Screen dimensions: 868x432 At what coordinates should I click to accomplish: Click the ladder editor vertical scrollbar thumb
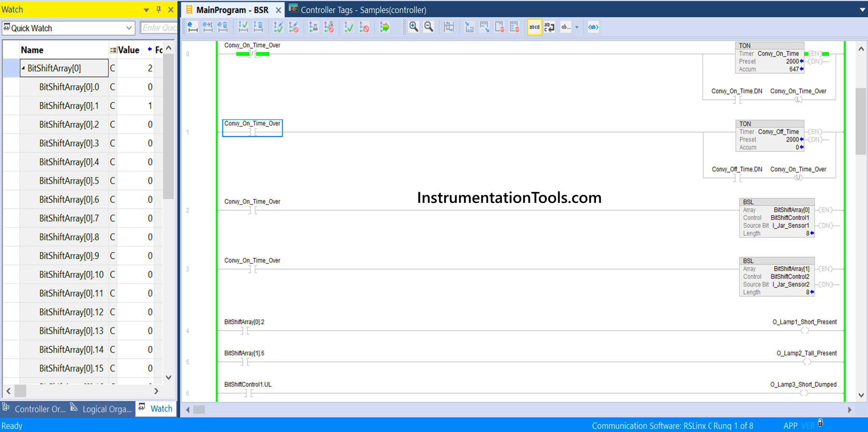(861, 121)
